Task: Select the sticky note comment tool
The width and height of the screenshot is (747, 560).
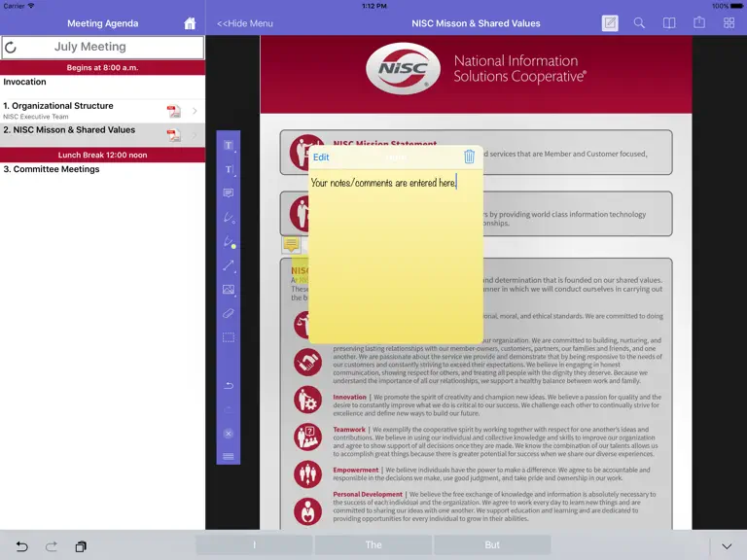Action: point(229,192)
